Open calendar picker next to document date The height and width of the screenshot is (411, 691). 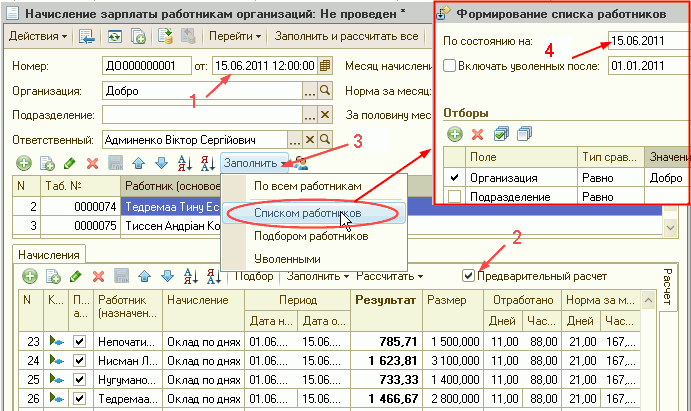325,66
